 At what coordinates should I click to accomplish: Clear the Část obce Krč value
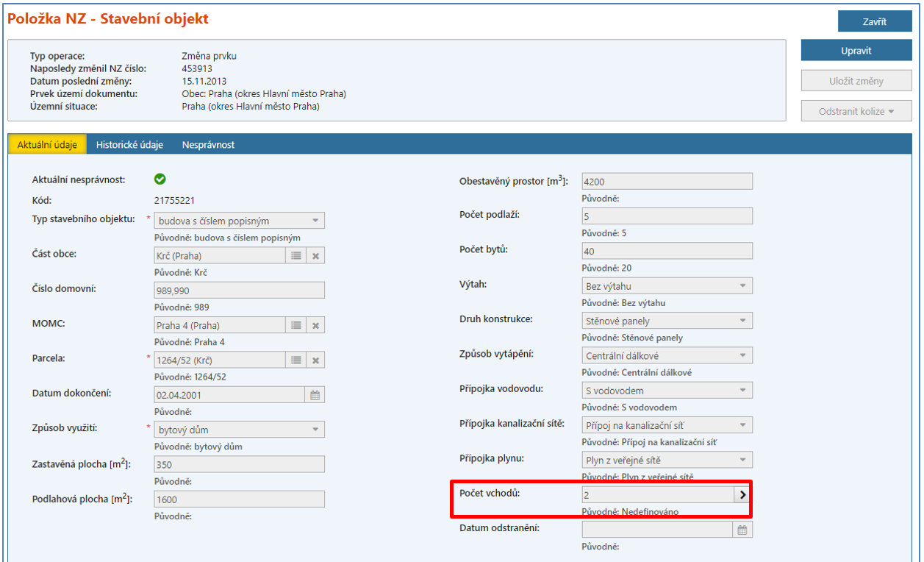click(x=315, y=255)
